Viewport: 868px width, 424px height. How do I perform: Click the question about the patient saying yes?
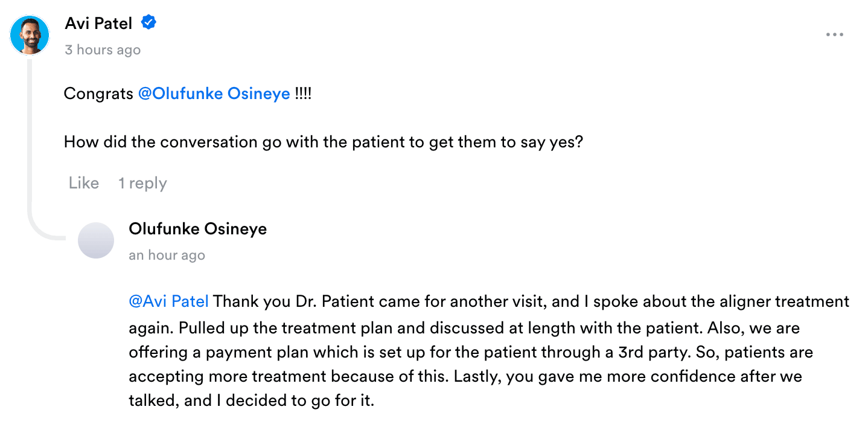click(324, 143)
